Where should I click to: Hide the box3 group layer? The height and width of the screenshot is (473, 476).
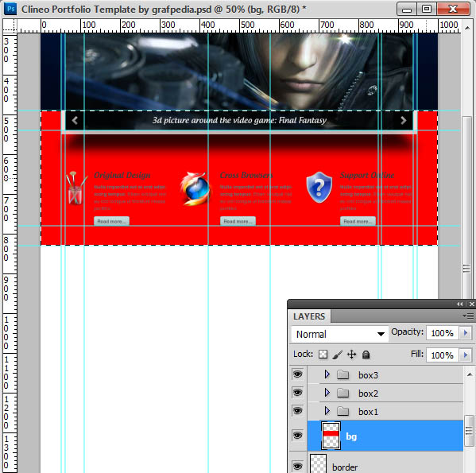[x=297, y=374]
